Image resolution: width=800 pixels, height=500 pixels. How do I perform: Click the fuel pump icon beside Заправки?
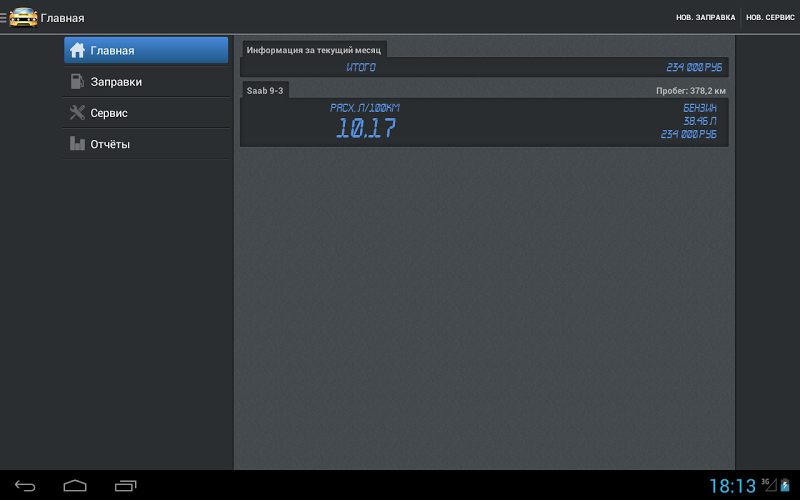pos(77,81)
